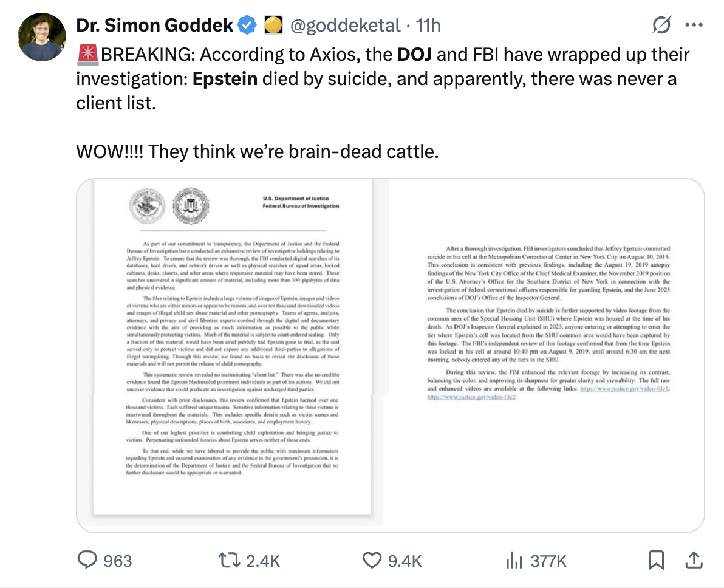
Task: Open the left DOJ memo page image
Action: (x=234, y=352)
